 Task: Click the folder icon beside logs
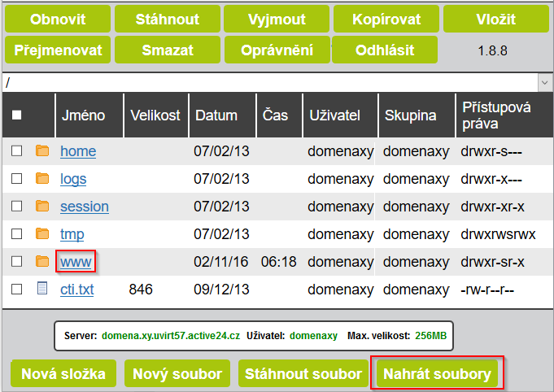(x=42, y=178)
